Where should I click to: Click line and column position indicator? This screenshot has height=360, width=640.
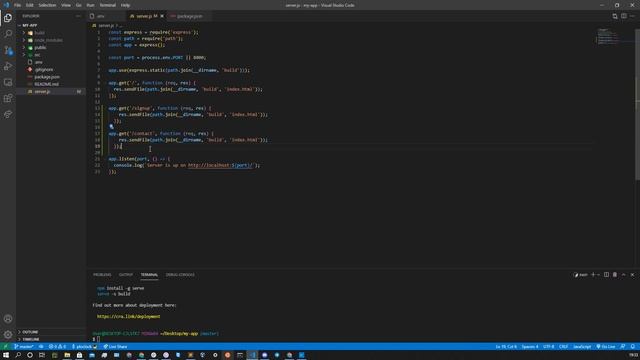[x=506, y=347]
